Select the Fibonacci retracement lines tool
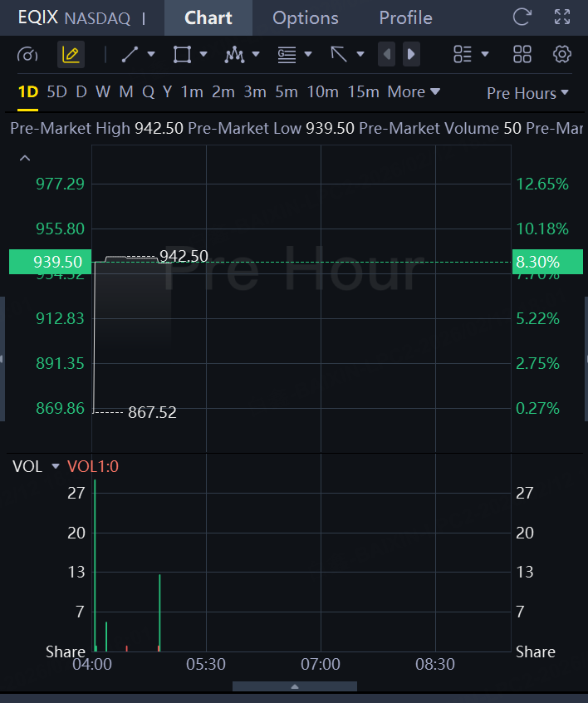Viewport: 588px width, 703px height. pyautogui.click(x=287, y=55)
